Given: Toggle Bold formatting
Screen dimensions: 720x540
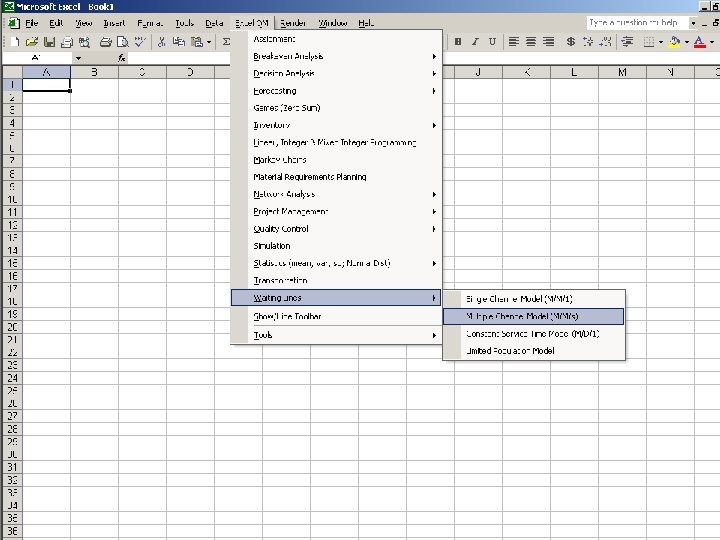Looking at the screenshot, I should (x=458, y=42).
